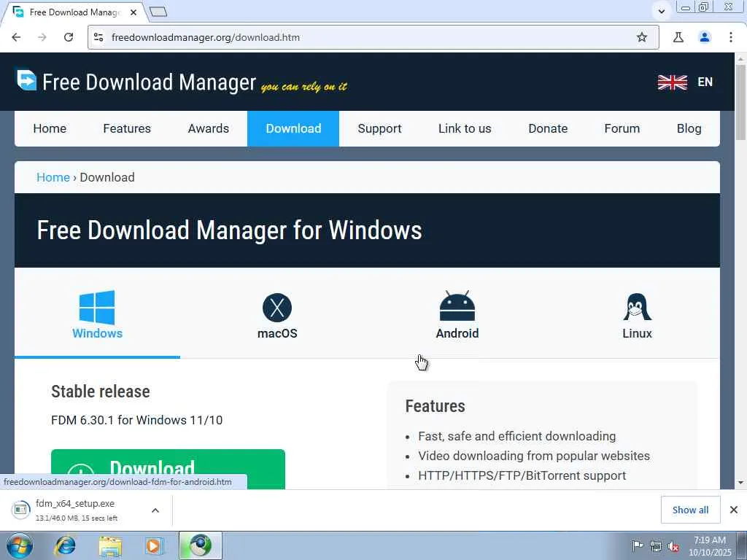Reload the page with the refresh icon
The width and height of the screenshot is (747, 560).
[69, 37]
